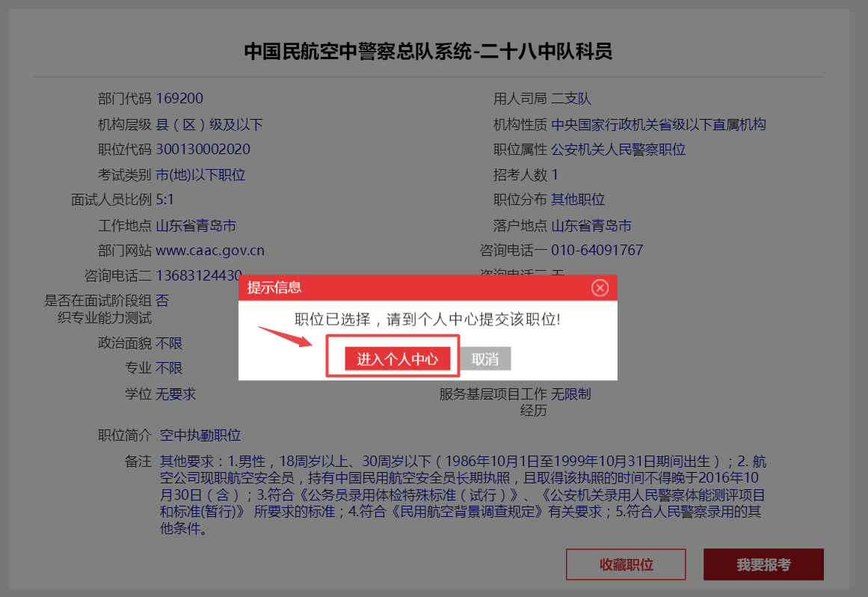Open the www.caac.gov.cn website link

coord(210,251)
